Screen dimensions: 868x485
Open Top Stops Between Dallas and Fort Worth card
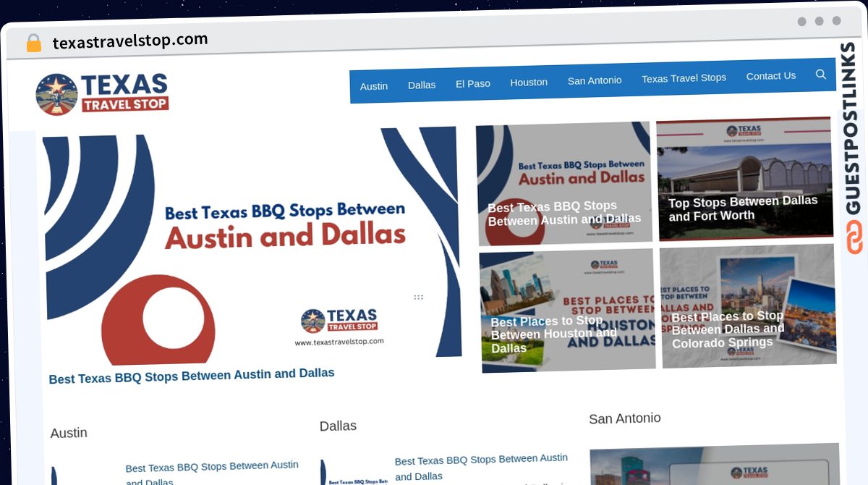coord(744,178)
